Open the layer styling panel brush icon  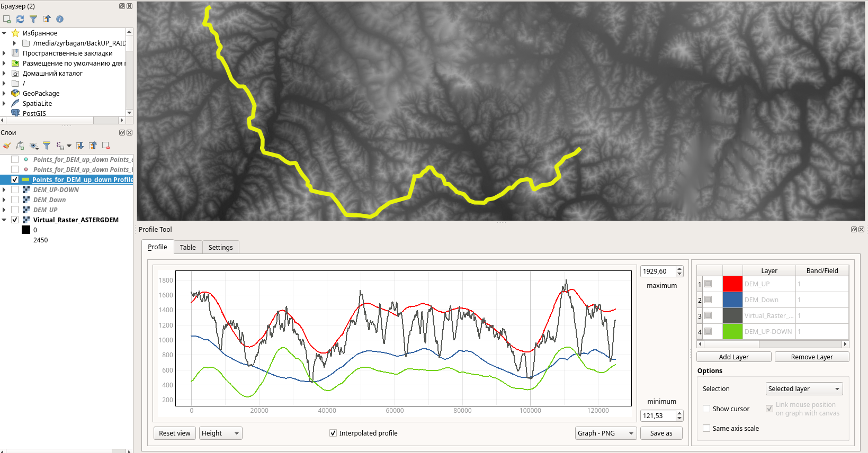7,146
